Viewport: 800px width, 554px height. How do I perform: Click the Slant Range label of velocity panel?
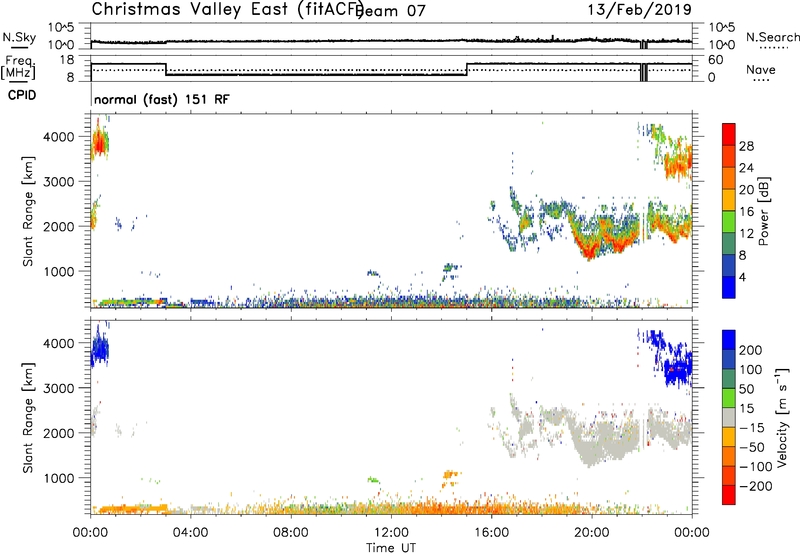click(28, 418)
